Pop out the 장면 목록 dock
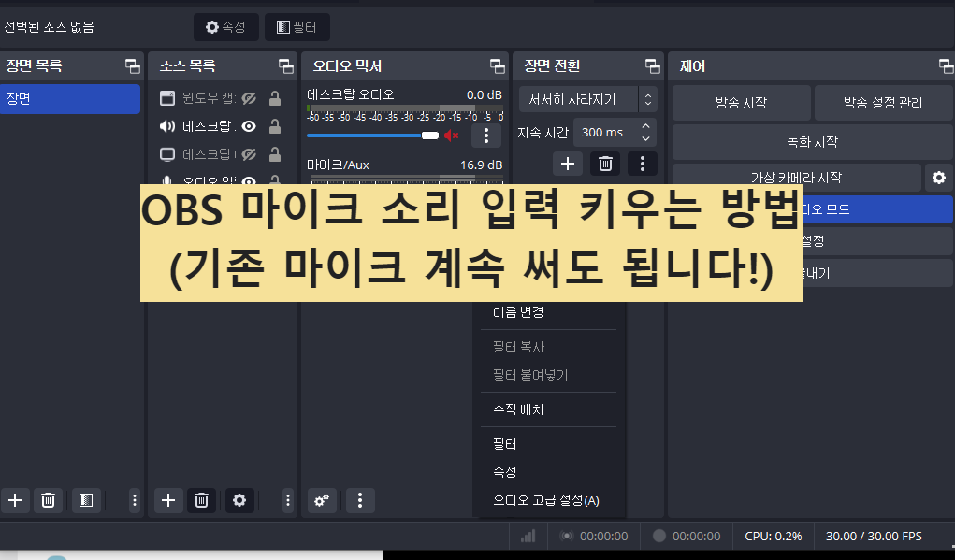 pos(132,65)
